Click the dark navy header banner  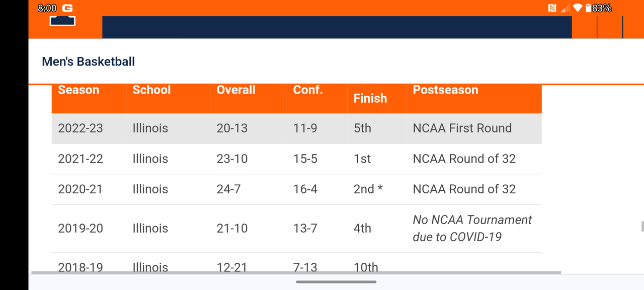click(x=337, y=27)
